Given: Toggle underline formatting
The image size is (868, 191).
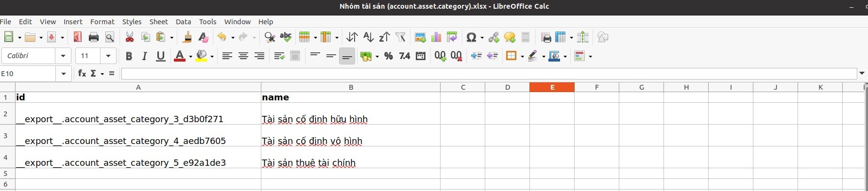Looking at the screenshot, I should pyautogui.click(x=160, y=56).
